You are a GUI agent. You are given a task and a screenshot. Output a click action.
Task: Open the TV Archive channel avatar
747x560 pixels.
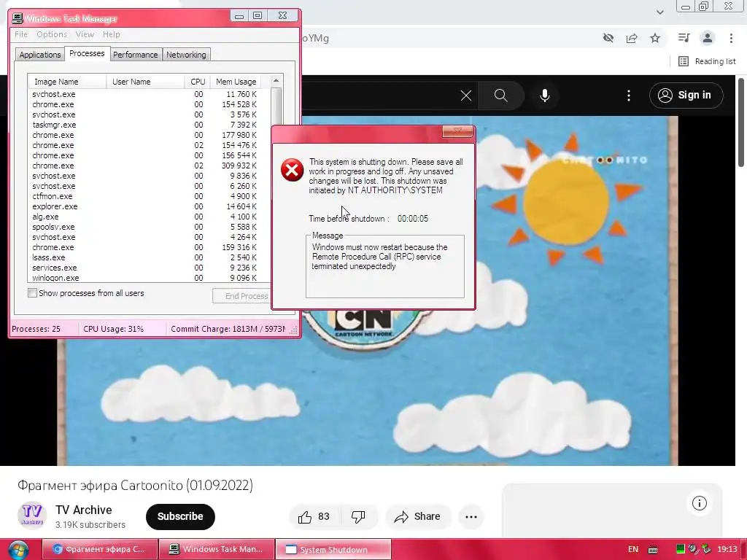point(32,515)
